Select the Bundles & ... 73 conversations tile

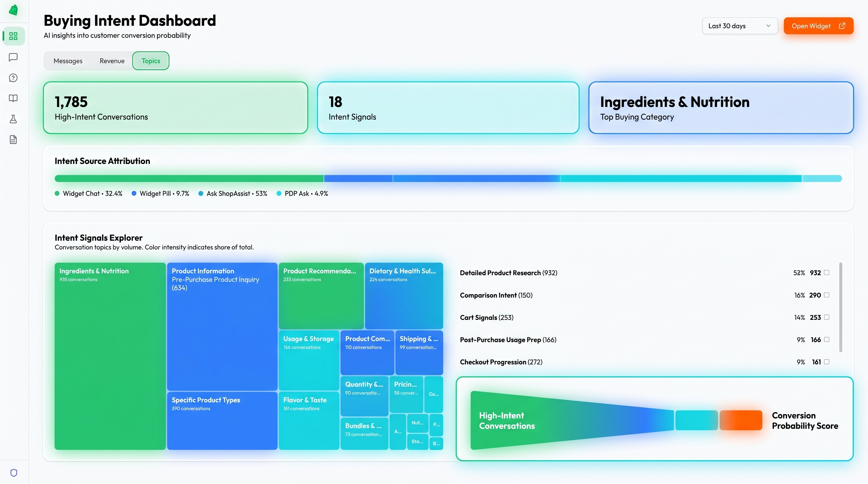(x=364, y=434)
